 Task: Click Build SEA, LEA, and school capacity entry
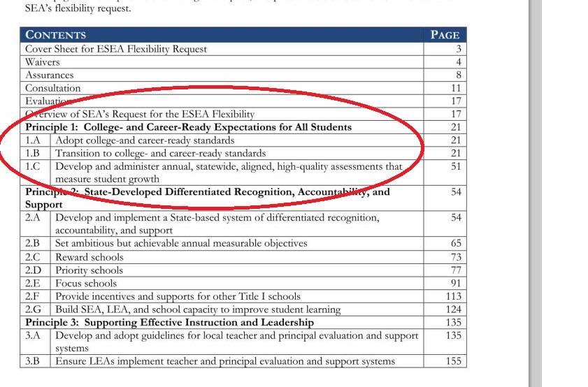pyautogui.click(x=198, y=309)
